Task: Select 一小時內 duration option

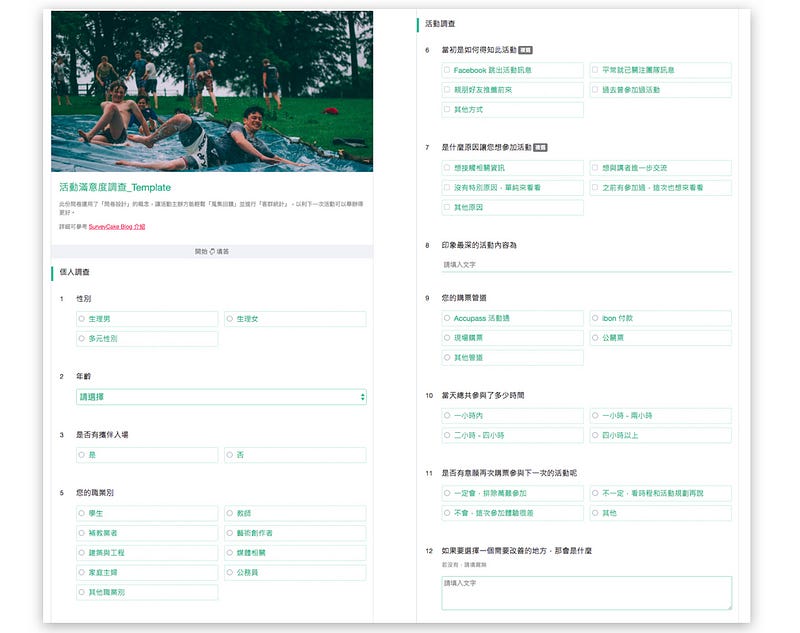Action: coord(512,416)
